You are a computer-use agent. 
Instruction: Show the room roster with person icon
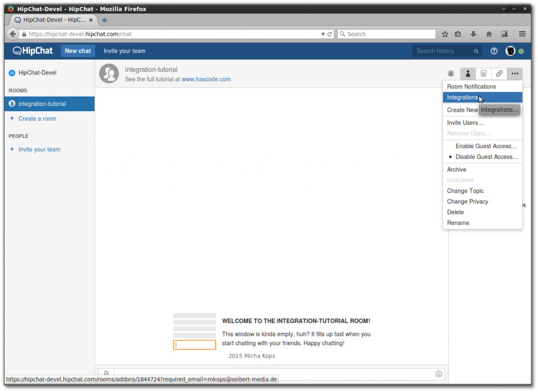tap(468, 73)
